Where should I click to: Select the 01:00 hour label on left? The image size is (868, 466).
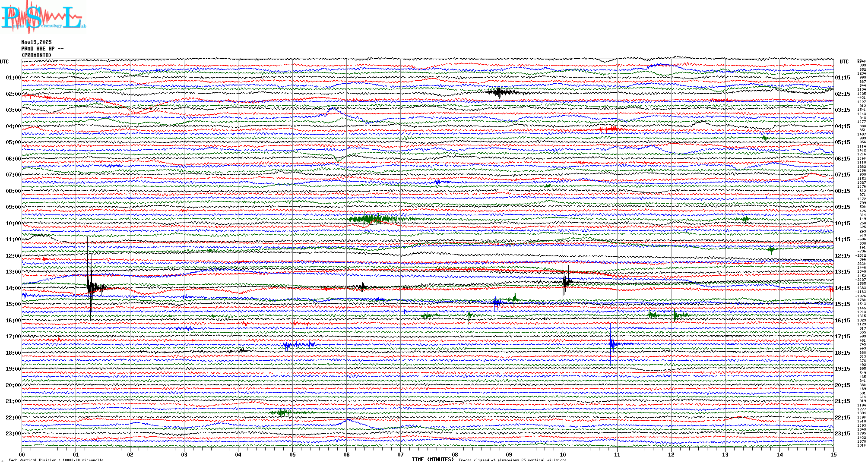coord(13,78)
